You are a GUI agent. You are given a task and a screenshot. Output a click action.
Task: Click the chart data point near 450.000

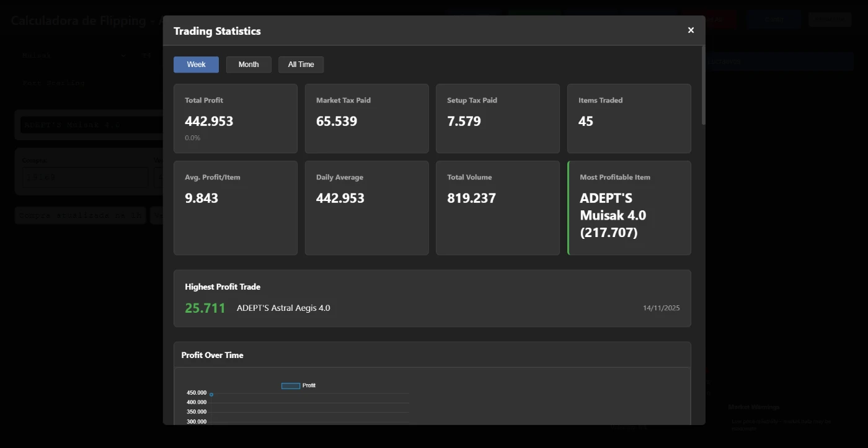coord(211,395)
